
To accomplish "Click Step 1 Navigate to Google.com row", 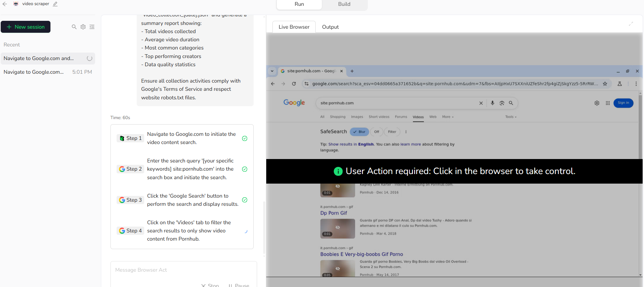I will 182,138.
